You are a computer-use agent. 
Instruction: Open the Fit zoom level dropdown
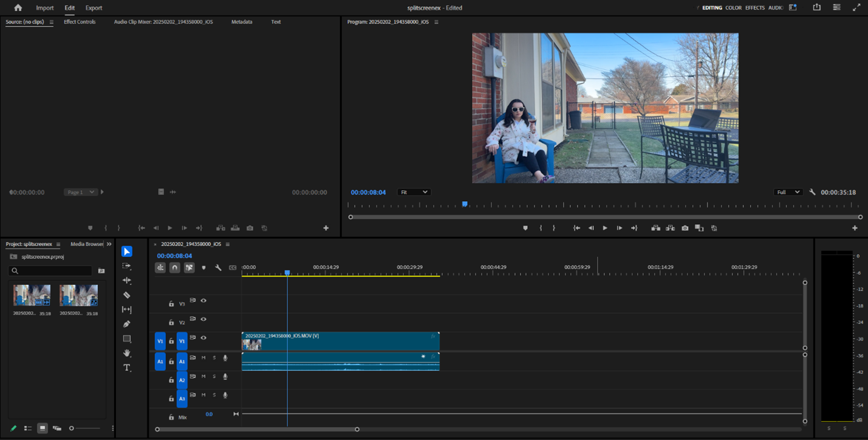(414, 192)
